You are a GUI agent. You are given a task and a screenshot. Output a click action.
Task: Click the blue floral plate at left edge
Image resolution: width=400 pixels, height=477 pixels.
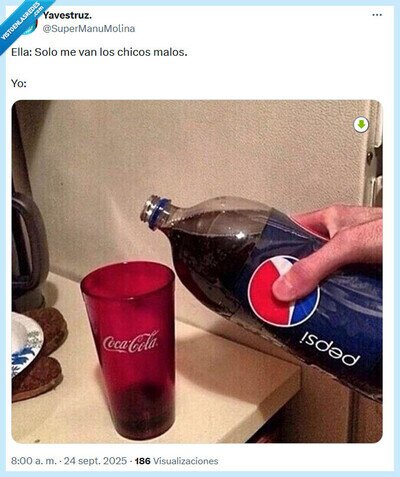pyautogui.click(x=27, y=343)
